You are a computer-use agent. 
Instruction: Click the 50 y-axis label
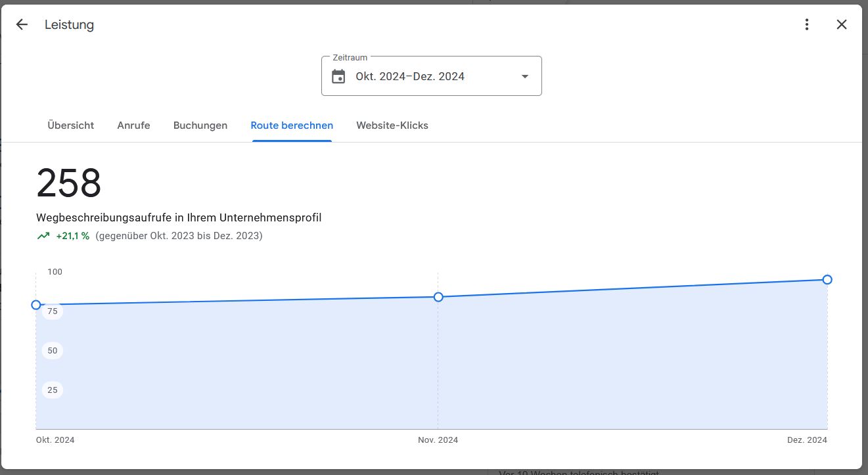(53, 351)
